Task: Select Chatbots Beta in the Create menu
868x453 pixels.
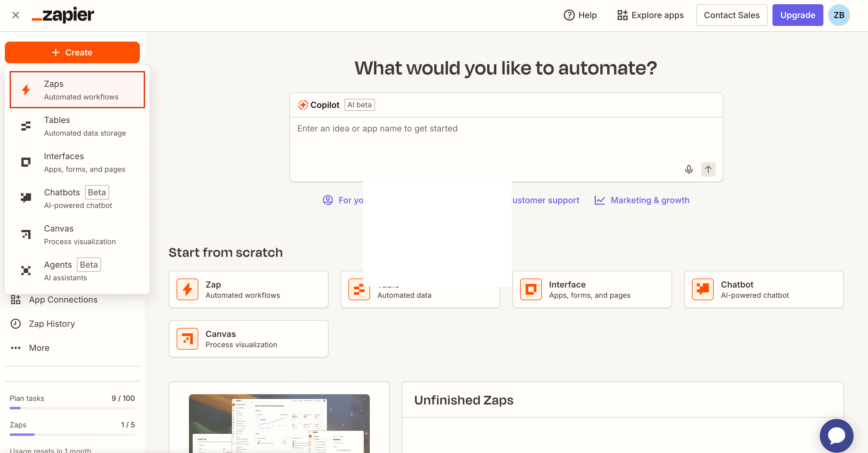Action: [77, 198]
